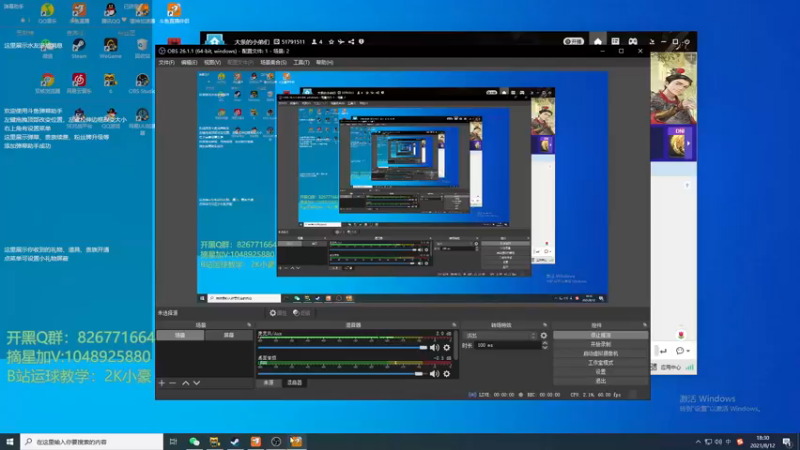Screen dimensions: 800x450
Task: Click the gamepad icon in the streaming app header
Action: point(633,41)
